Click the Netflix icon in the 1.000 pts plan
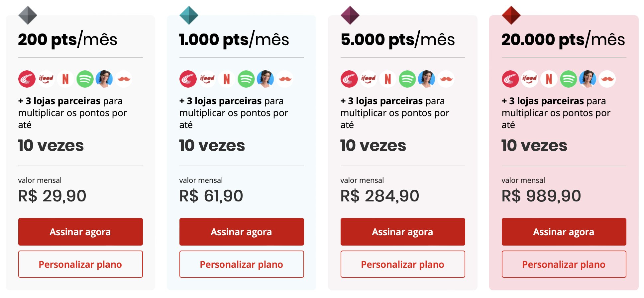 pyautogui.click(x=227, y=79)
